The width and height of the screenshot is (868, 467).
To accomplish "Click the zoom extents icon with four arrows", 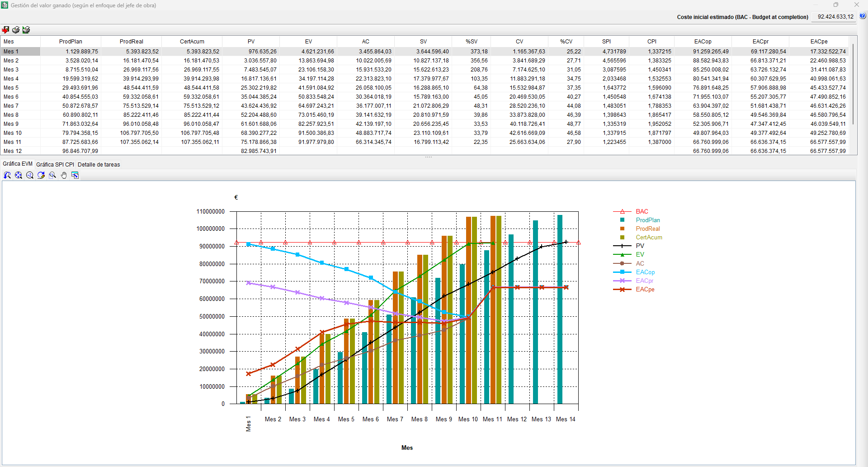I will [x=19, y=176].
